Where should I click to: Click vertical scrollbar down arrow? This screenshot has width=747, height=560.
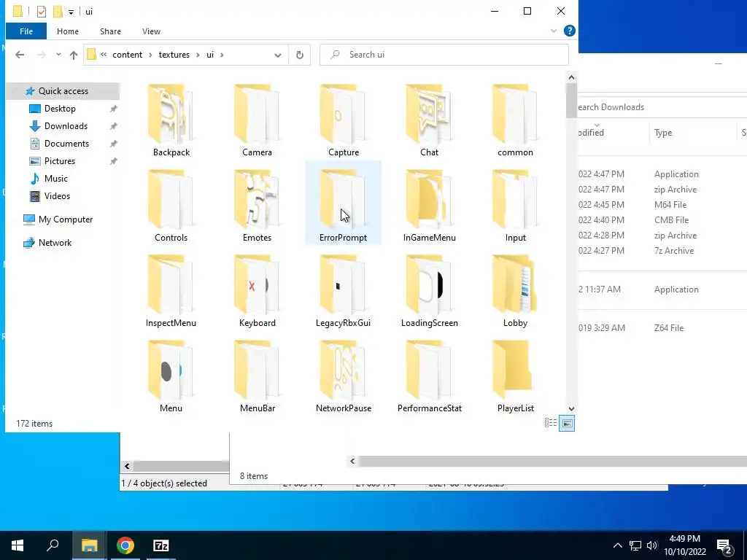[x=571, y=408]
